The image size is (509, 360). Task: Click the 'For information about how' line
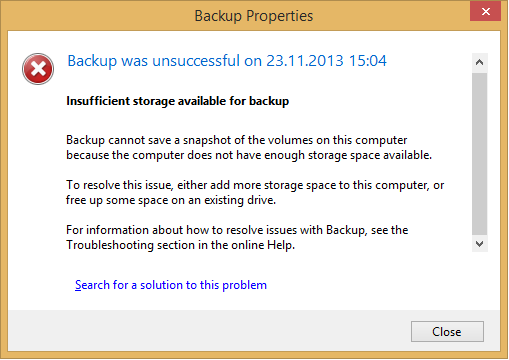click(x=237, y=230)
